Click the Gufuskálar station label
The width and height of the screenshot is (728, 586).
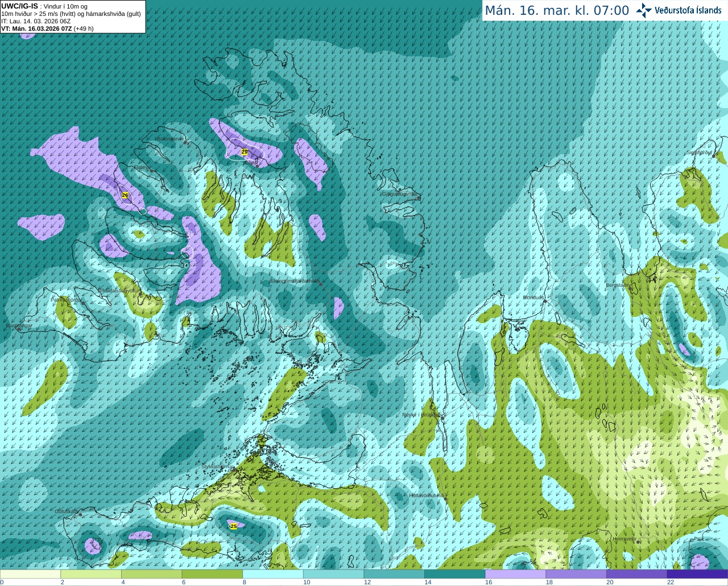pos(67,511)
